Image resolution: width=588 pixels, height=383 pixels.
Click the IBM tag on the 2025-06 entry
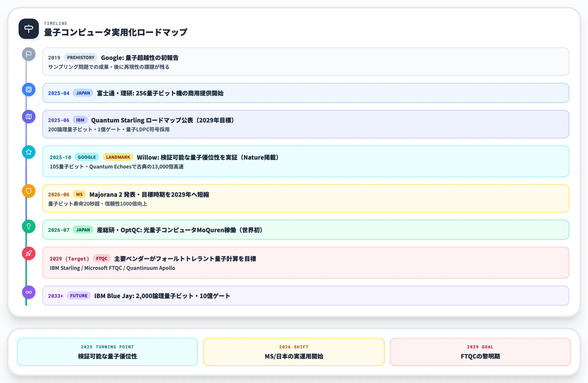[x=80, y=120]
